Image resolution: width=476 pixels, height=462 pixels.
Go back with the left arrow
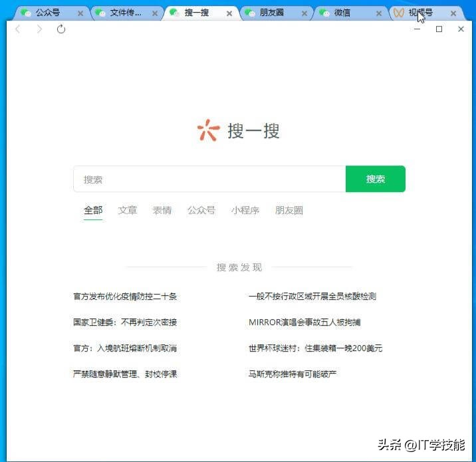tap(18, 29)
